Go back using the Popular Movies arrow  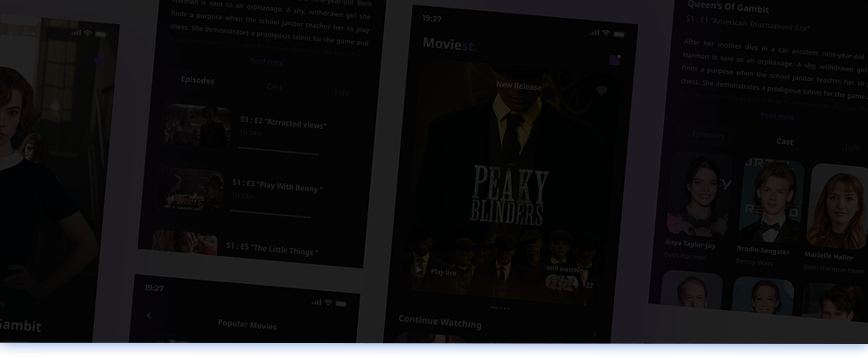coord(149,316)
